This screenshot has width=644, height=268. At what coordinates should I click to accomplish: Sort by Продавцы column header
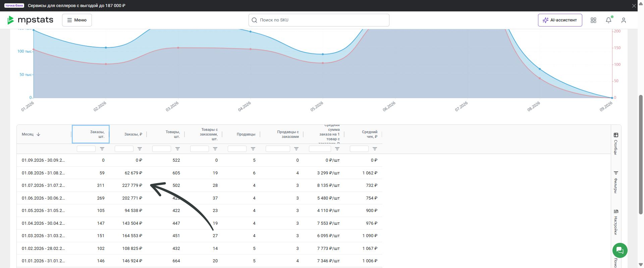pyautogui.click(x=246, y=134)
